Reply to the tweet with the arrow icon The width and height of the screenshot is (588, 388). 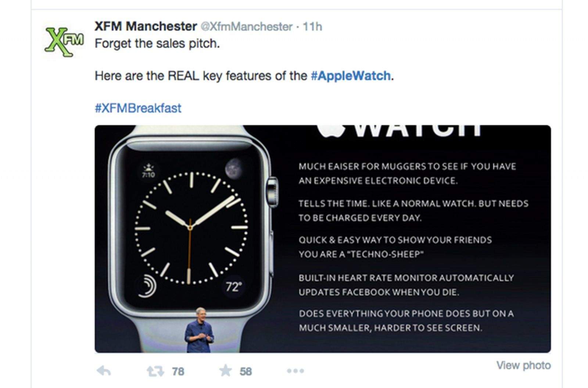click(104, 371)
